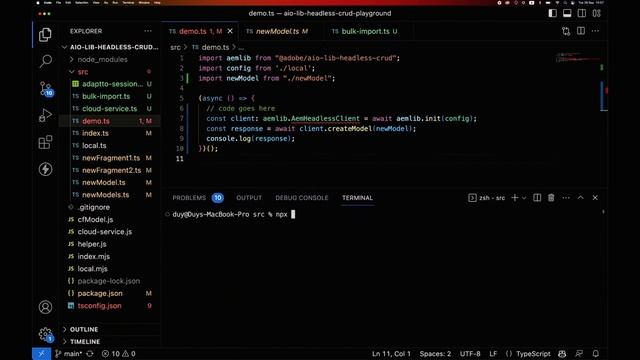Screen dimensions: 640x360
Task: Open adaptto-session file in explorer
Action: tap(110, 84)
